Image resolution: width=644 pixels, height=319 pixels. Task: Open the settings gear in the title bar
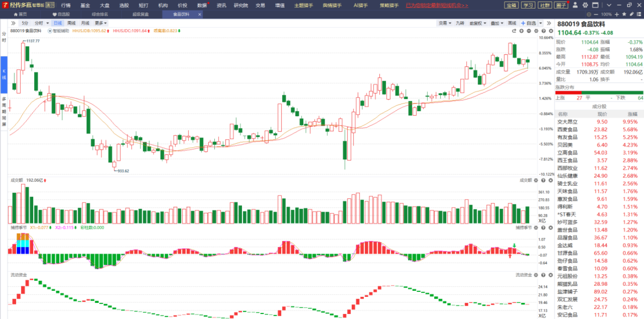[x=585, y=6]
